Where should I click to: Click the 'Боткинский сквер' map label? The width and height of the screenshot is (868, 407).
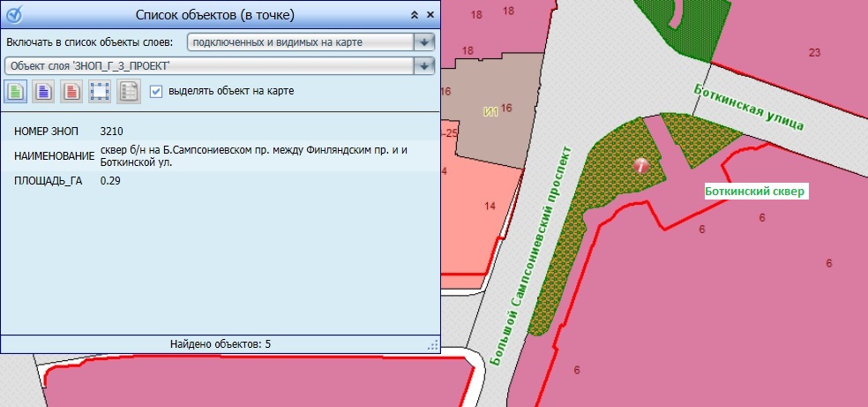coord(754,191)
